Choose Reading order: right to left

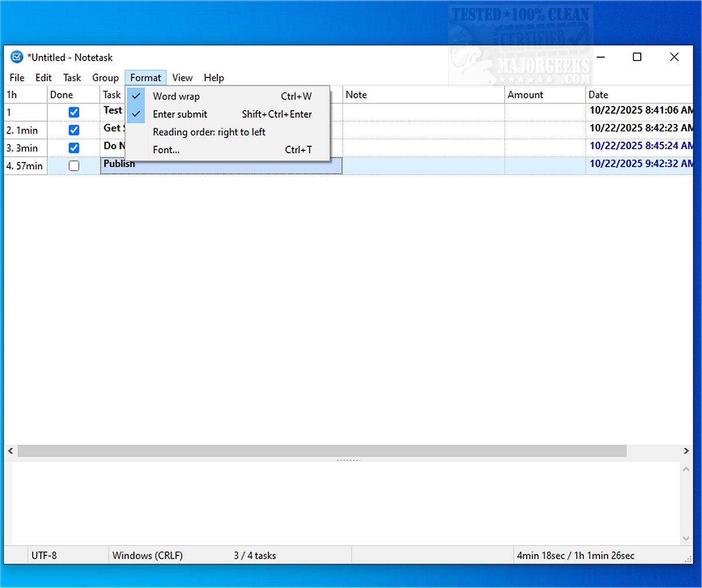point(228,132)
